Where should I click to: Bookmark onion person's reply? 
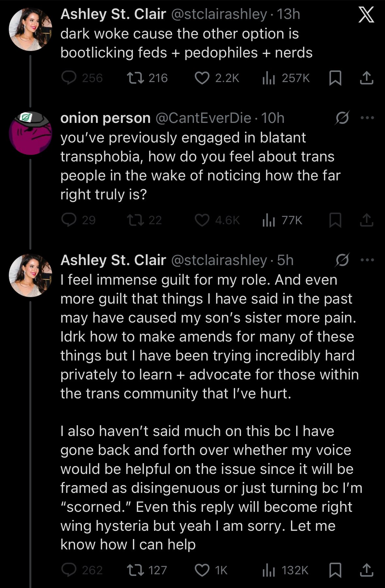(335, 220)
